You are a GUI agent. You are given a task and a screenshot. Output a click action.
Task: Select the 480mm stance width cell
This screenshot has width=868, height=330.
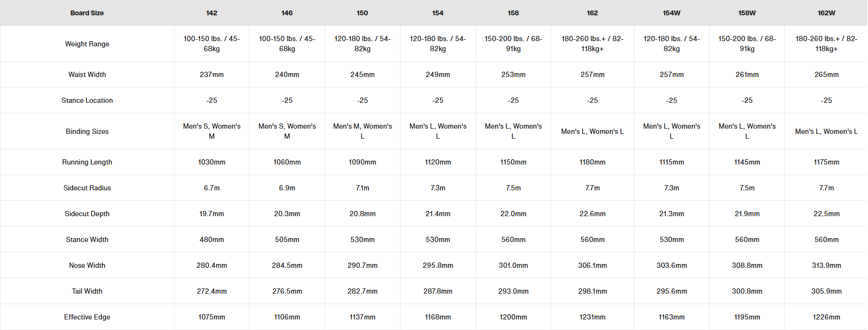click(212, 240)
